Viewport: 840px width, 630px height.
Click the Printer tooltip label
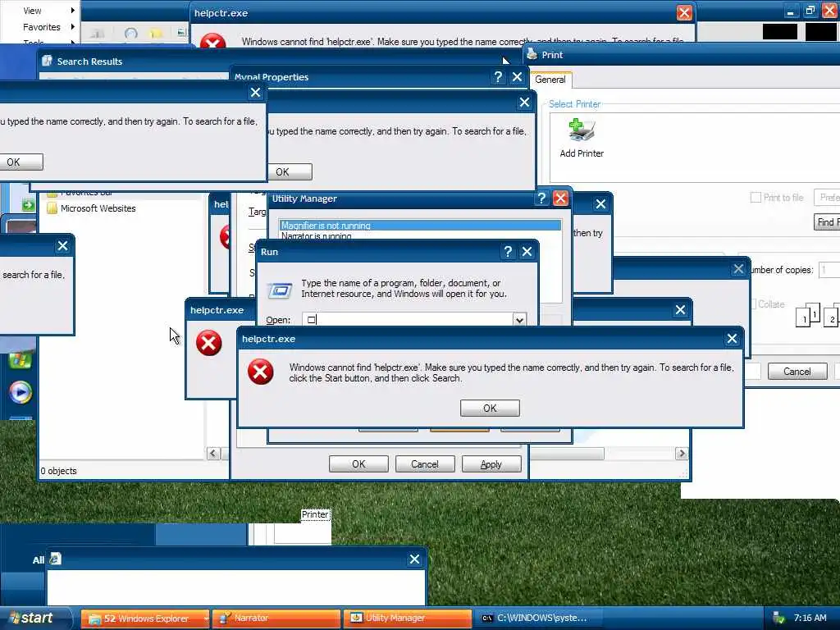point(315,515)
